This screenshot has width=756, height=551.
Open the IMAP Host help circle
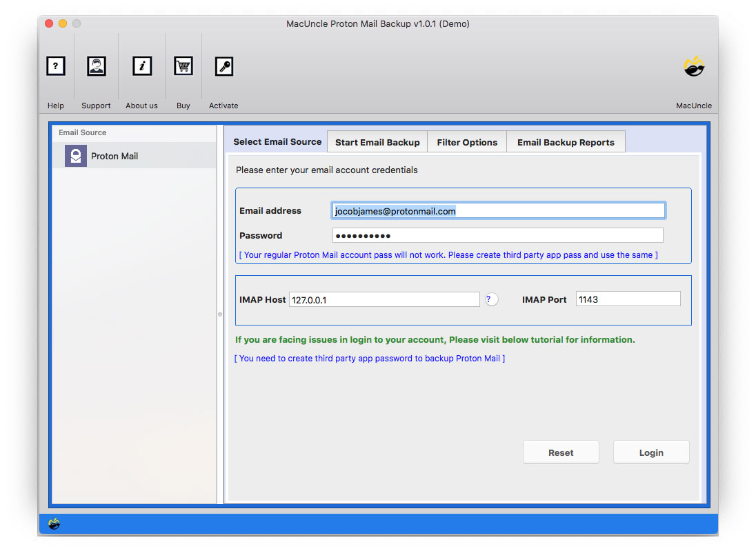click(490, 299)
